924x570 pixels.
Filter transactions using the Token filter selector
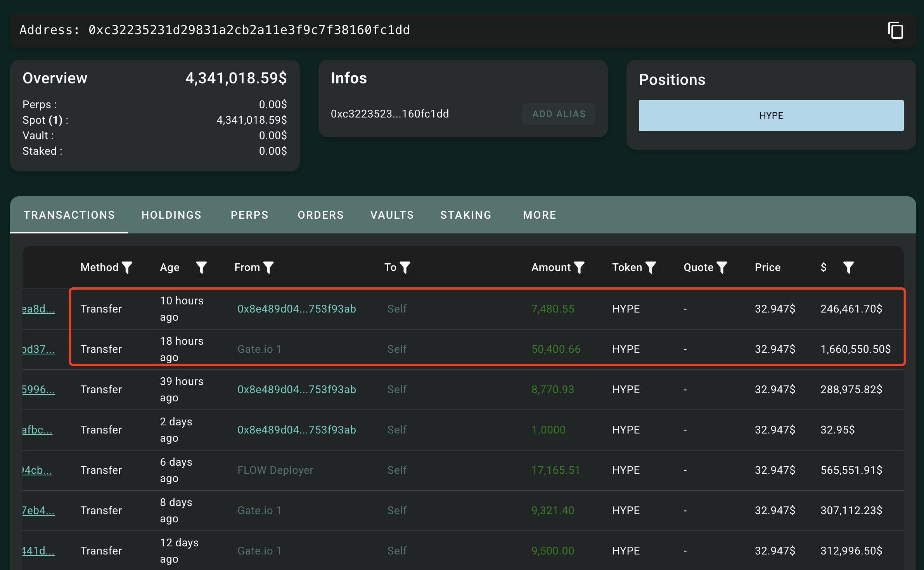pyautogui.click(x=651, y=267)
